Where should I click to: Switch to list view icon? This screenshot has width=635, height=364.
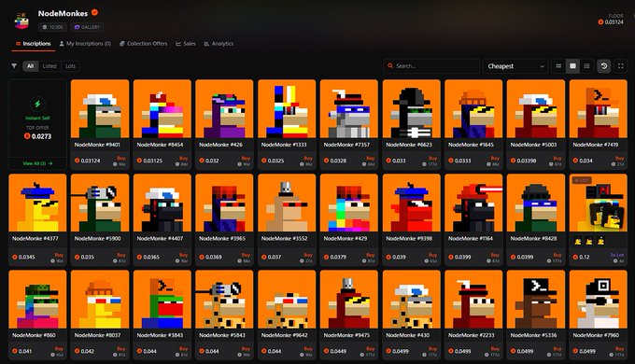(586, 66)
